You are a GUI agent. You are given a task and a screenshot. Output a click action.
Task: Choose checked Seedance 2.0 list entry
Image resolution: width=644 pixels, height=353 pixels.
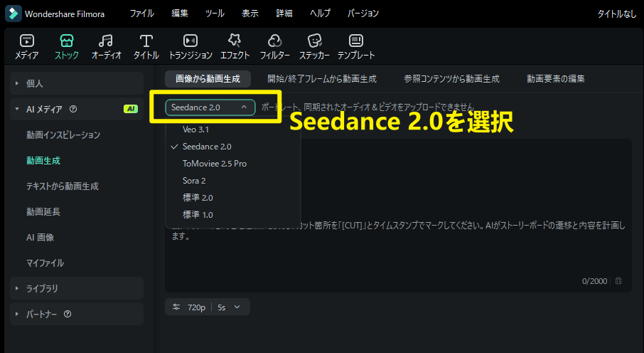tap(207, 147)
